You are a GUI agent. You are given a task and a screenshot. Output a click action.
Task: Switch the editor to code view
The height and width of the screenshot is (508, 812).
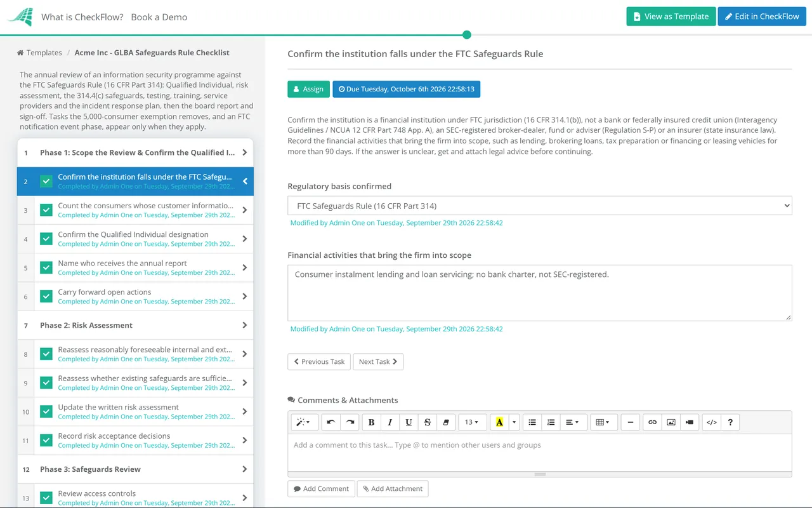coord(712,422)
